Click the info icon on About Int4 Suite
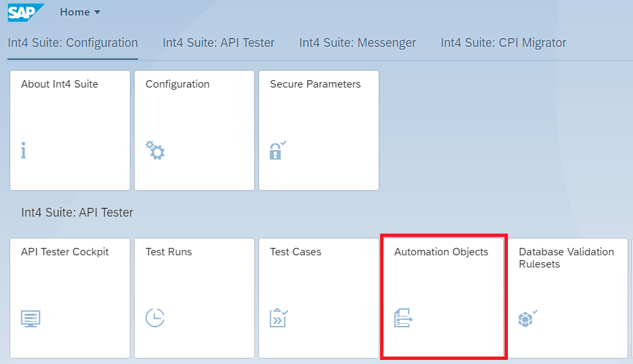 (24, 151)
